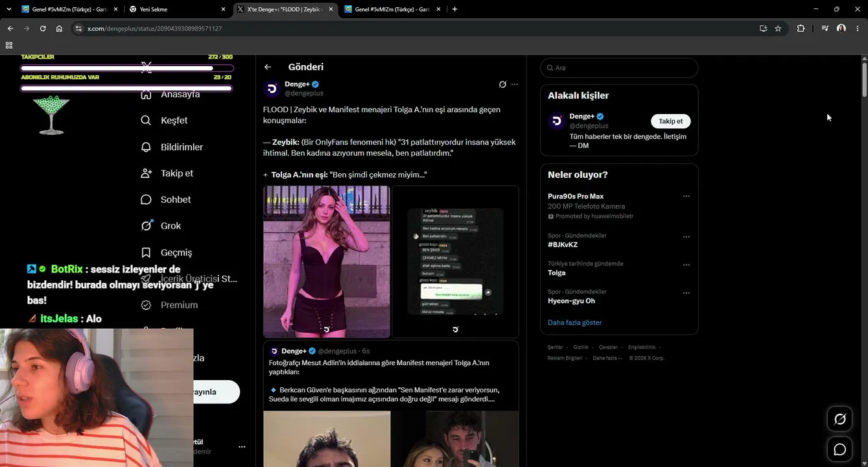View site information icon in address bar

point(78,29)
